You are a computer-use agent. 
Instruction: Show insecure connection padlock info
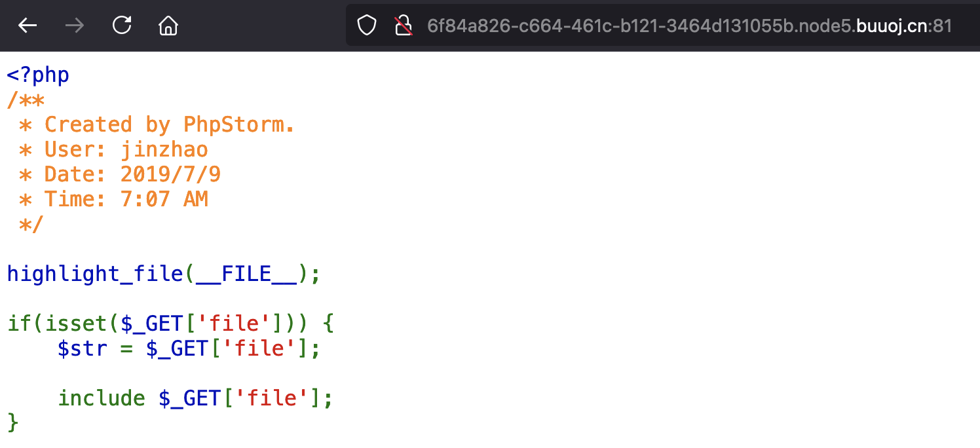[x=403, y=26]
